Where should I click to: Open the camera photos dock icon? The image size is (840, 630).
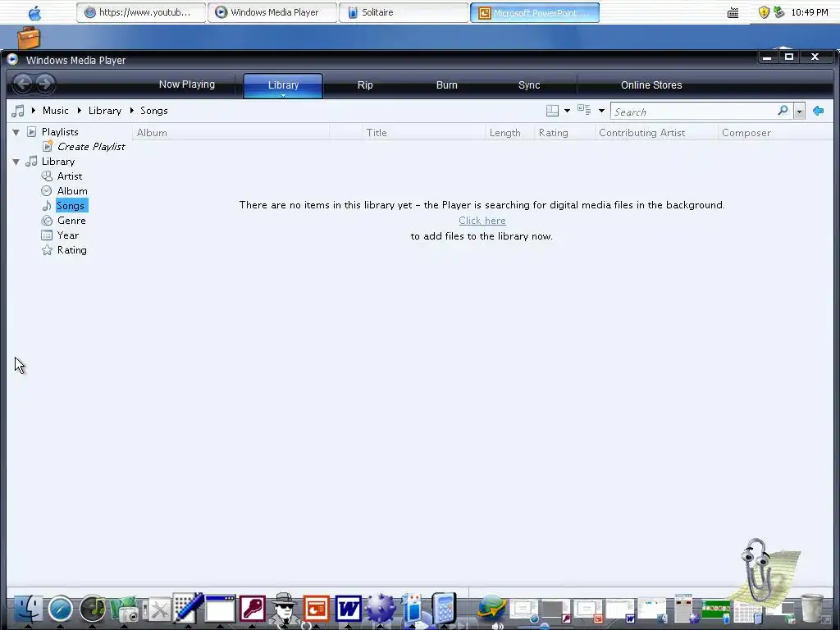[x=125, y=610]
